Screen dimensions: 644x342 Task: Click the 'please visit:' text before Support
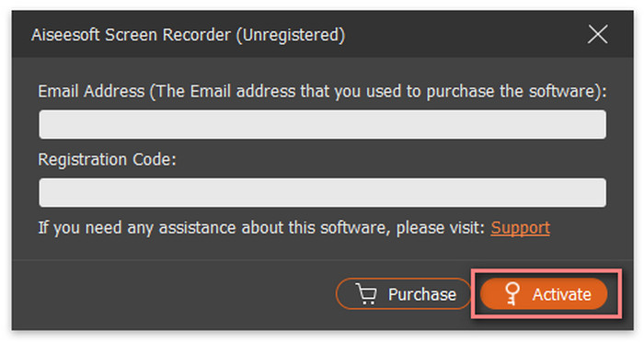tap(441, 228)
